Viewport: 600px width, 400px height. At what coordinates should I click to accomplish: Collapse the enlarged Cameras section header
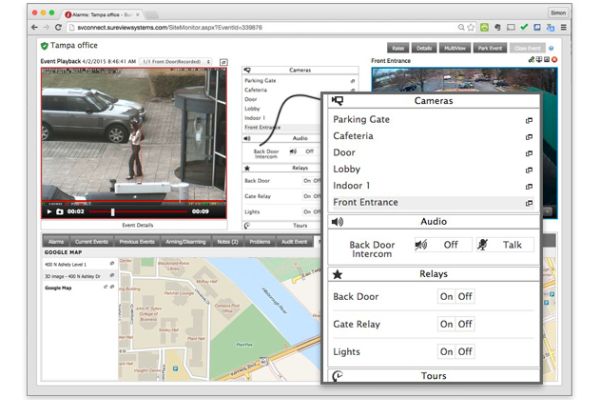pos(434,101)
